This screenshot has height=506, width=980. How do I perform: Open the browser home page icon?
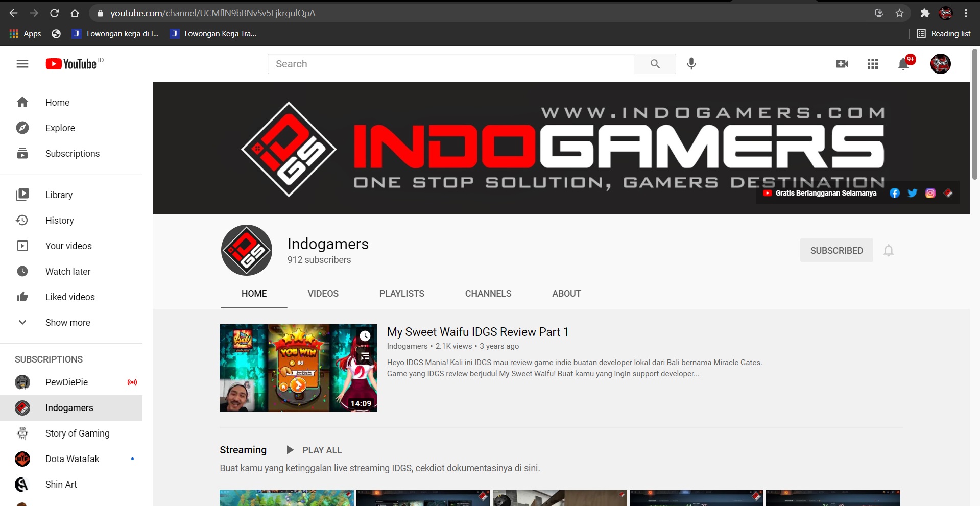click(75, 13)
